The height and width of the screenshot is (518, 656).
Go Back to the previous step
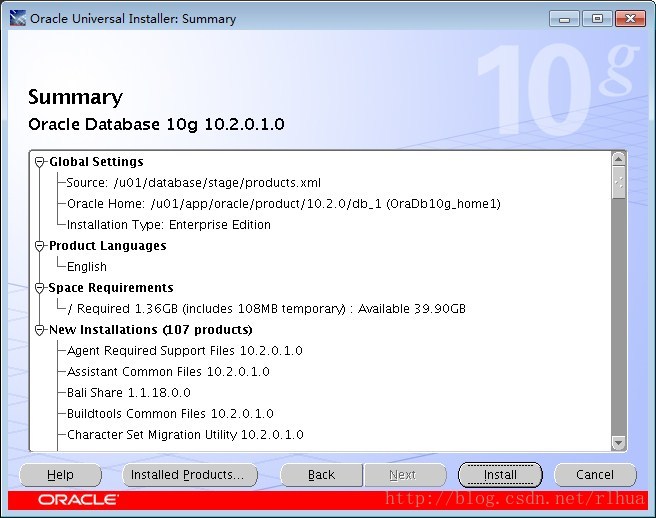pos(321,475)
